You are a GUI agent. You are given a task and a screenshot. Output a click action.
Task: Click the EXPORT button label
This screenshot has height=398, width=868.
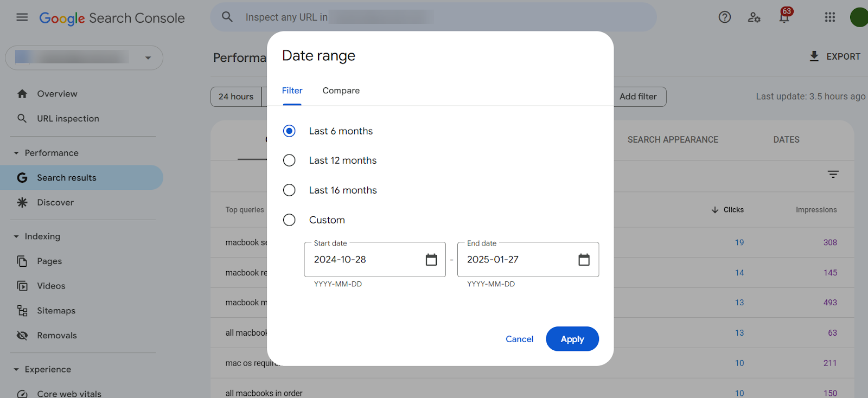[x=843, y=56]
